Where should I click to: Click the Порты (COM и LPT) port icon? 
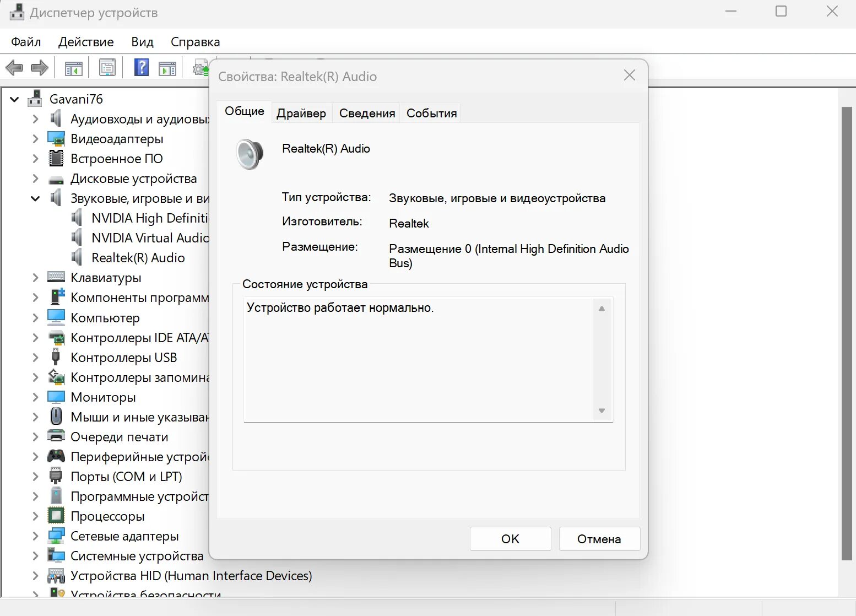point(56,476)
